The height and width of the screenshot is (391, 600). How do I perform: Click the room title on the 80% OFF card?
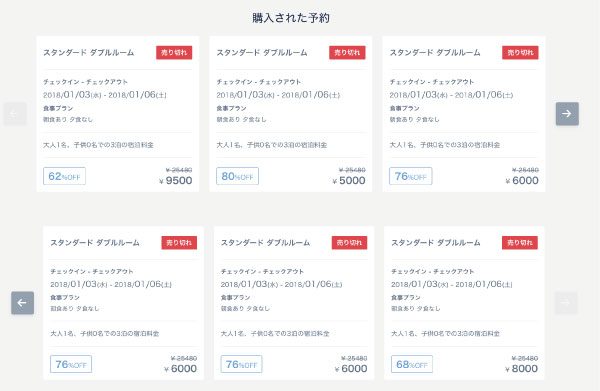click(262, 52)
